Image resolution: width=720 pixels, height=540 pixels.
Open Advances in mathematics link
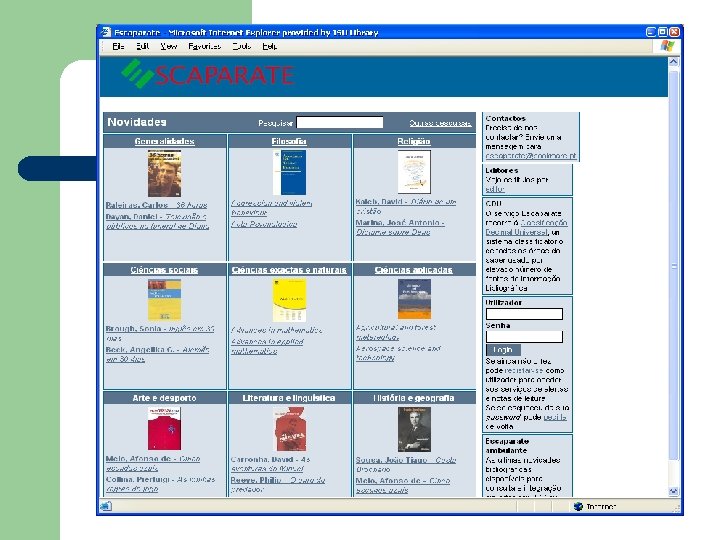pos(276,330)
